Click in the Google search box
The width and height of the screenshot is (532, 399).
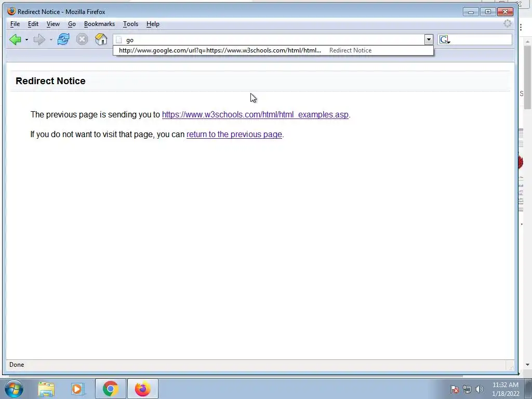click(481, 39)
